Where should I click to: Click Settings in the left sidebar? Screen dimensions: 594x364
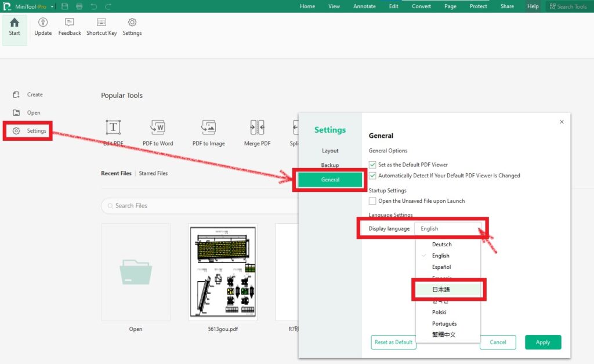click(x=29, y=131)
